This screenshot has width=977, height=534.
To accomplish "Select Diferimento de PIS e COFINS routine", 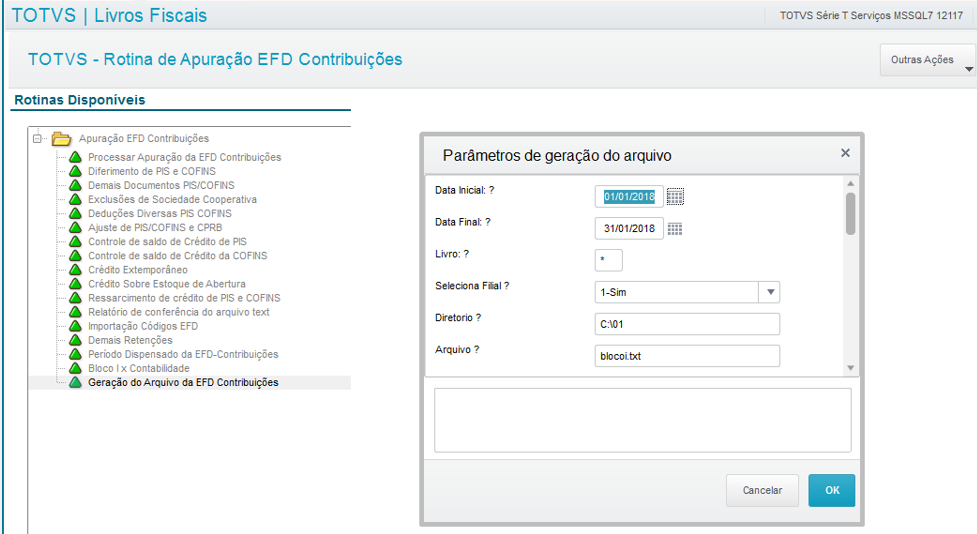I will (152, 171).
